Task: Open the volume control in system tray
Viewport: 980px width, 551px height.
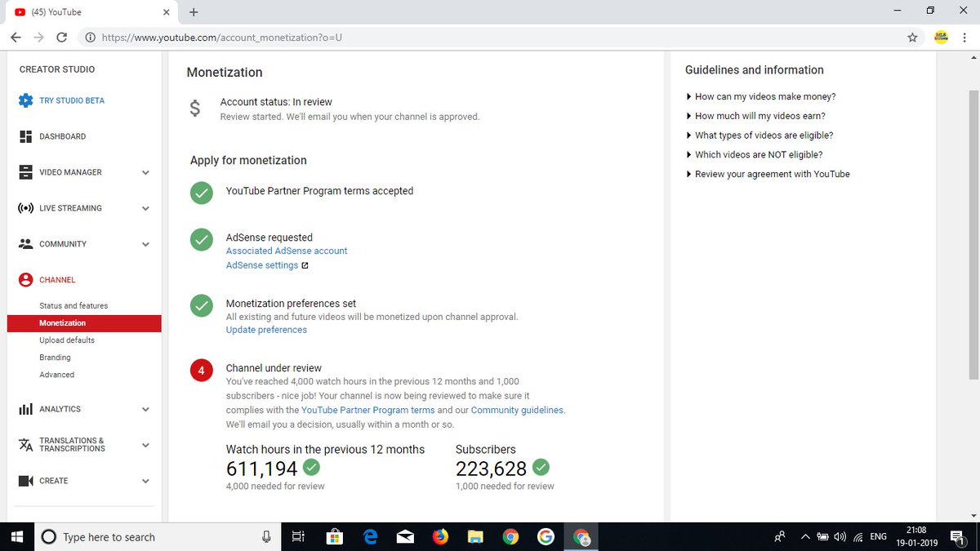Action: tap(841, 536)
